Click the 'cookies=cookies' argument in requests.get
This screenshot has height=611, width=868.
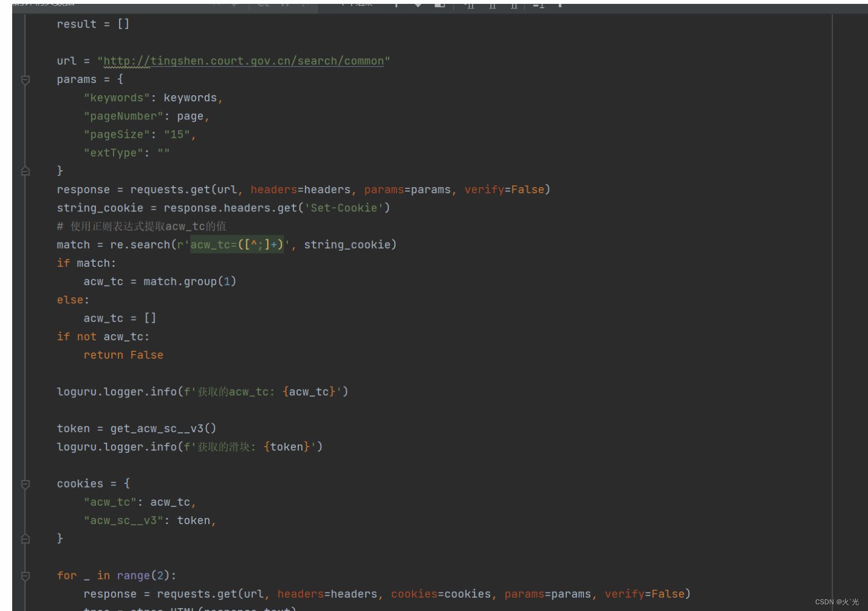441,594
